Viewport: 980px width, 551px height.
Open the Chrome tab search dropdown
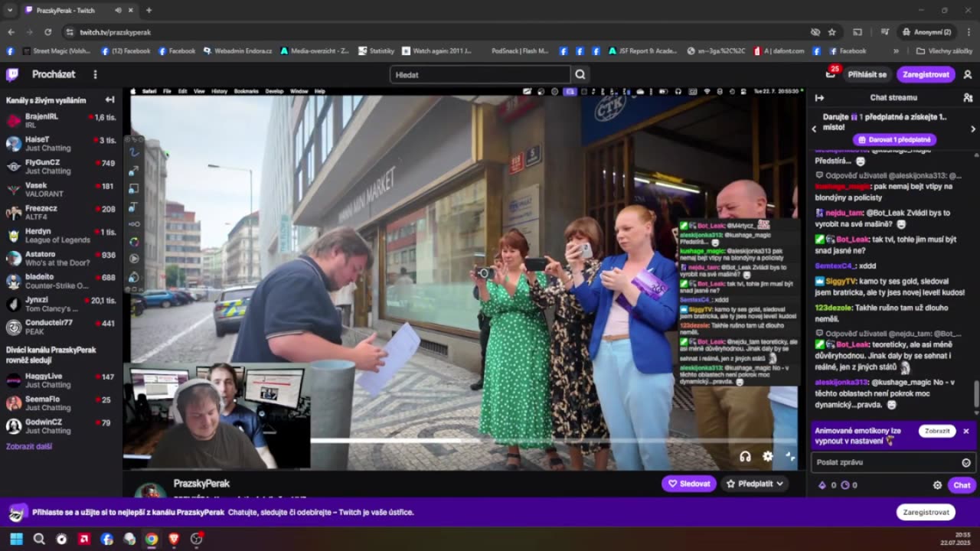click(10, 10)
